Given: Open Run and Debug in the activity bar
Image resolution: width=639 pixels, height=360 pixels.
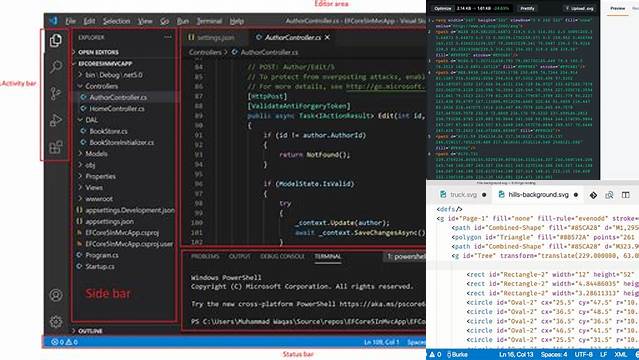Looking at the screenshot, I should pyautogui.click(x=56, y=120).
